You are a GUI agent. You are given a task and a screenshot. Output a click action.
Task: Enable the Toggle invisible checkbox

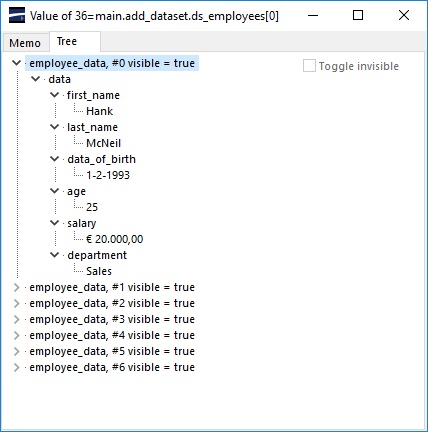point(309,66)
